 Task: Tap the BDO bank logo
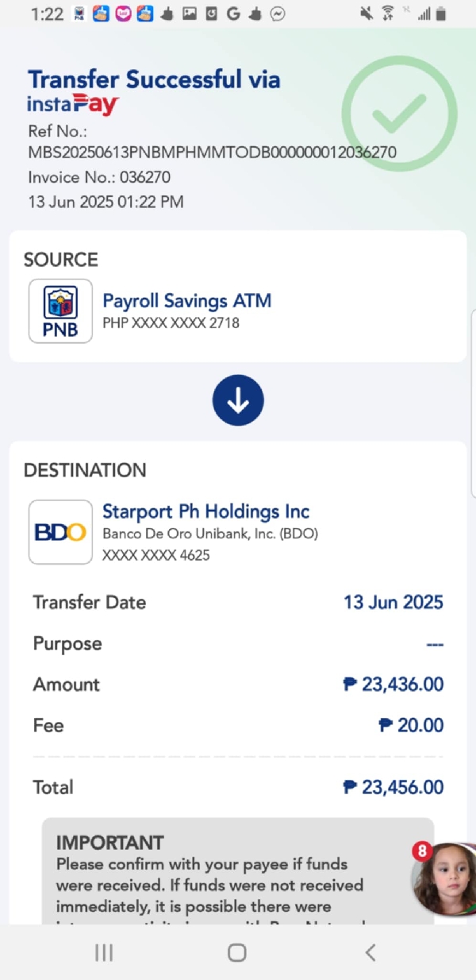point(60,531)
